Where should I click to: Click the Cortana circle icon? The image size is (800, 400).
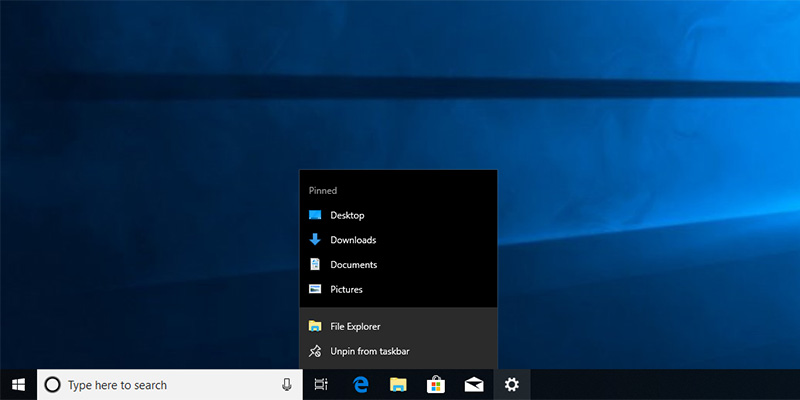tap(54, 384)
